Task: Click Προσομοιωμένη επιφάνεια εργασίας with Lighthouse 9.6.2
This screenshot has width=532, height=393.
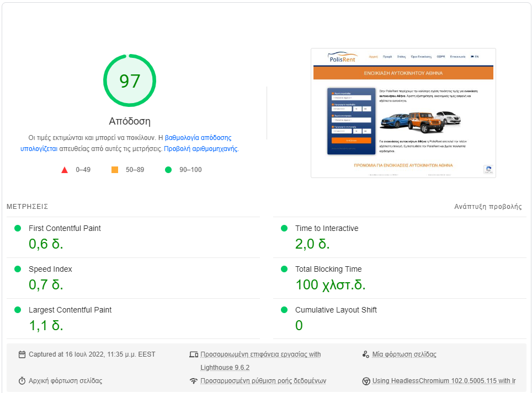Action: coord(260,361)
